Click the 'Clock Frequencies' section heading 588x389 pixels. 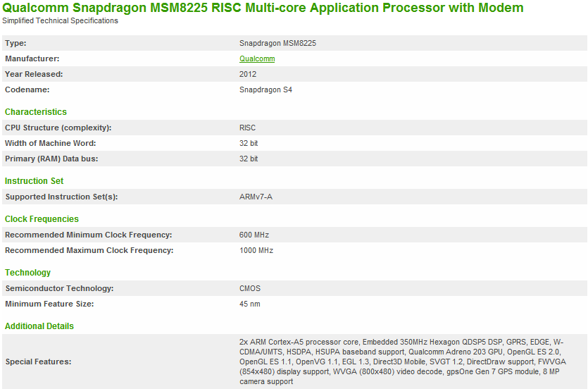pyautogui.click(x=42, y=219)
